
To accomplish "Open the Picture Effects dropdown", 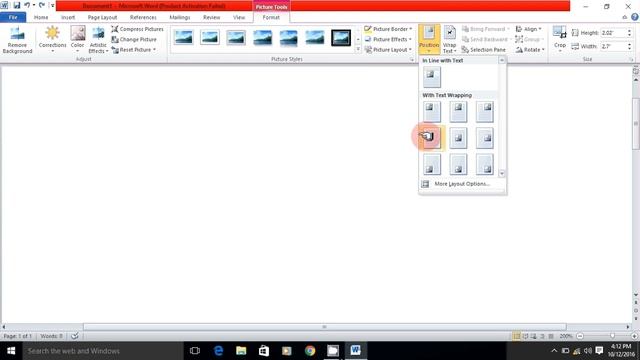I will (x=388, y=39).
